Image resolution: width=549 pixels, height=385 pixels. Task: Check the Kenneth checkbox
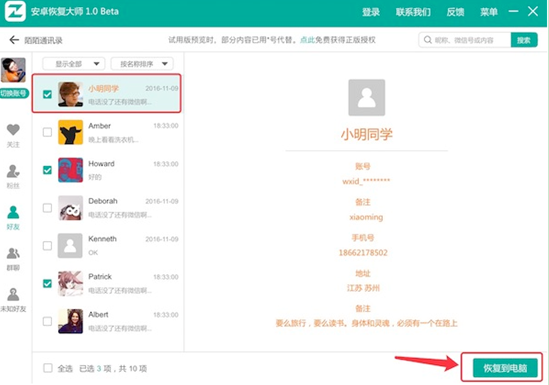(x=47, y=246)
